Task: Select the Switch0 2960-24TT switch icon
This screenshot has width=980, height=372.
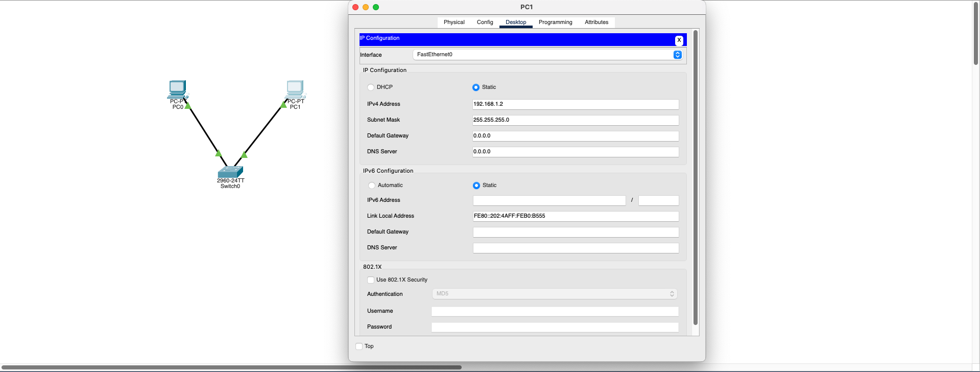Action: [x=230, y=172]
